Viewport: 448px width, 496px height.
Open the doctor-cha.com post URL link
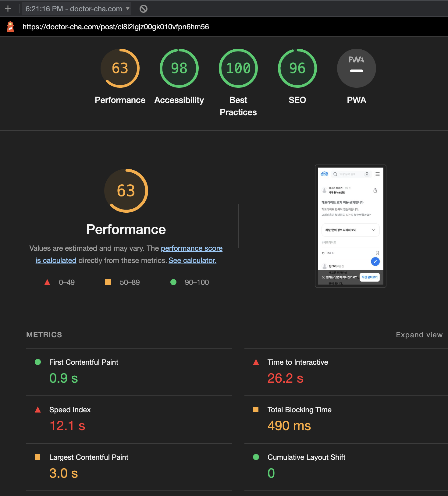(x=116, y=27)
